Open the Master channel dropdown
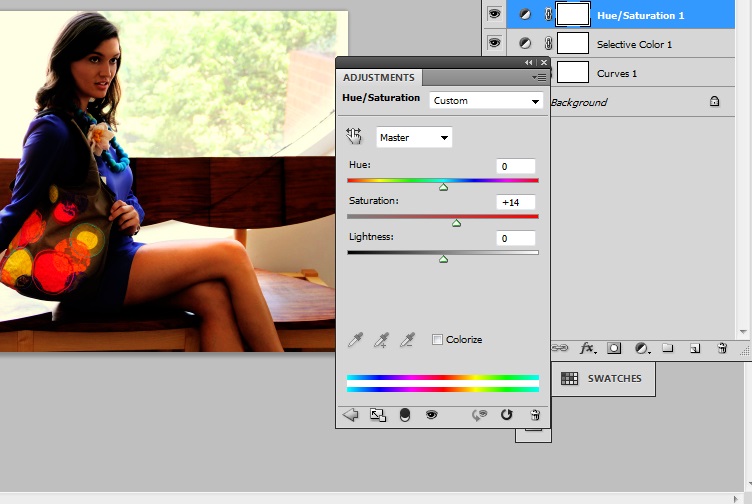The image size is (752, 504). tap(414, 137)
